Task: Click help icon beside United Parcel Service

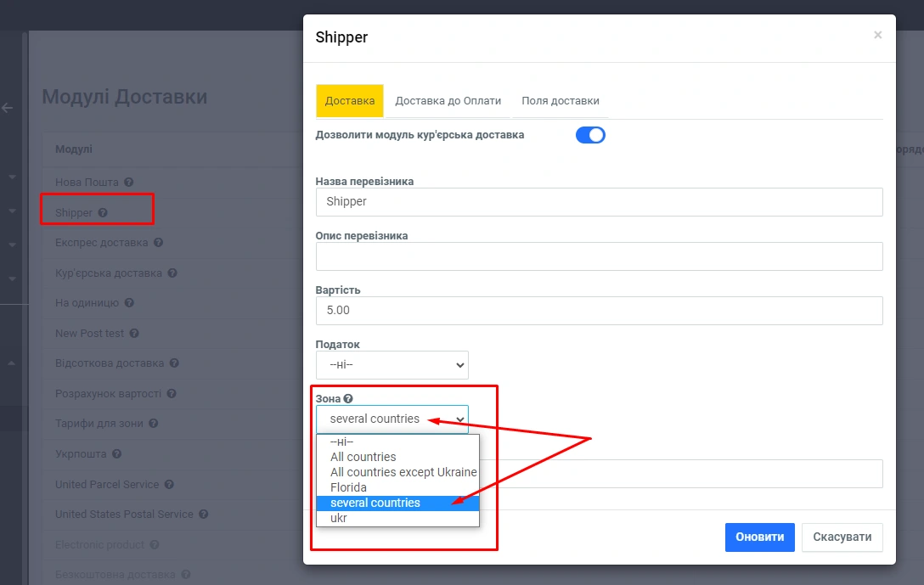Action: coord(169,485)
